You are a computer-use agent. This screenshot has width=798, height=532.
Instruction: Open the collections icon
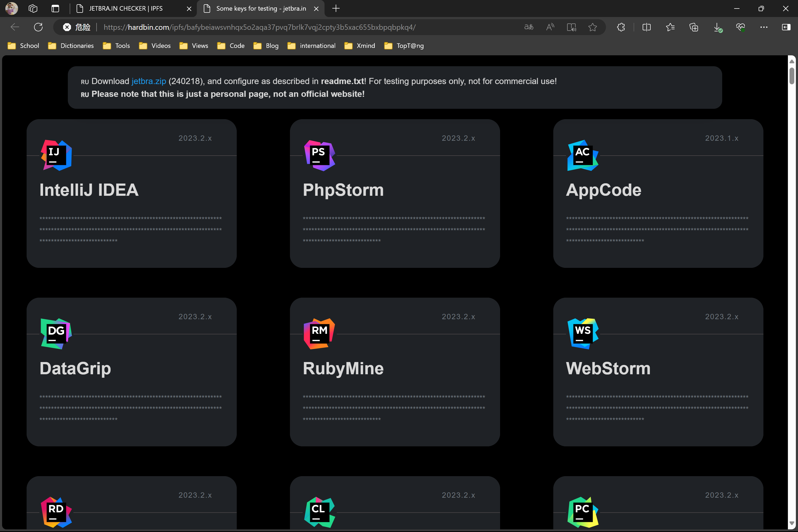(694, 27)
